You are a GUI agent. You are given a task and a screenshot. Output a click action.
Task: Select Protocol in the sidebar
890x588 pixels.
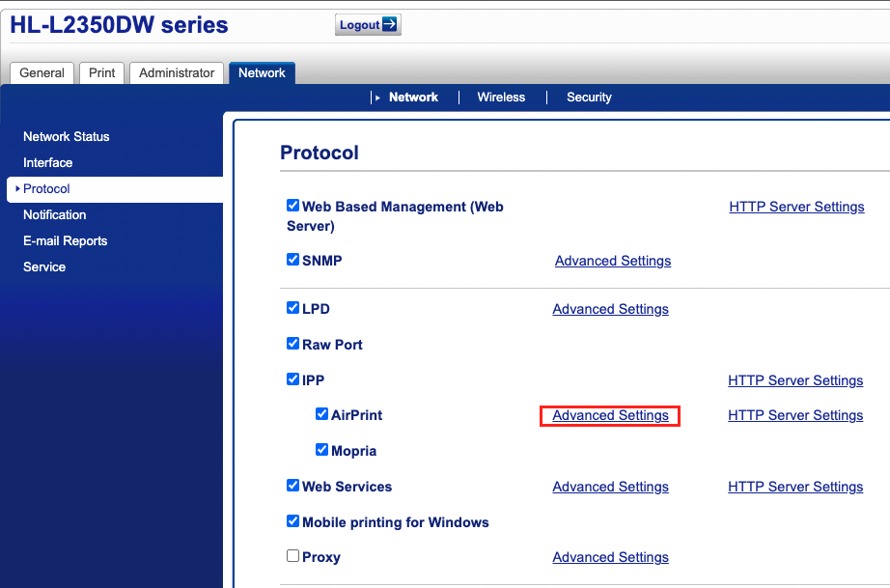[x=115, y=189]
